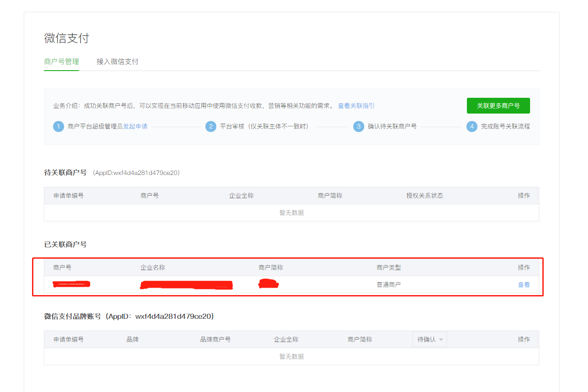The height and width of the screenshot is (392, 588).
Task: Click the 已关联商户号 section heading
Action: click(x=65, y=244)
